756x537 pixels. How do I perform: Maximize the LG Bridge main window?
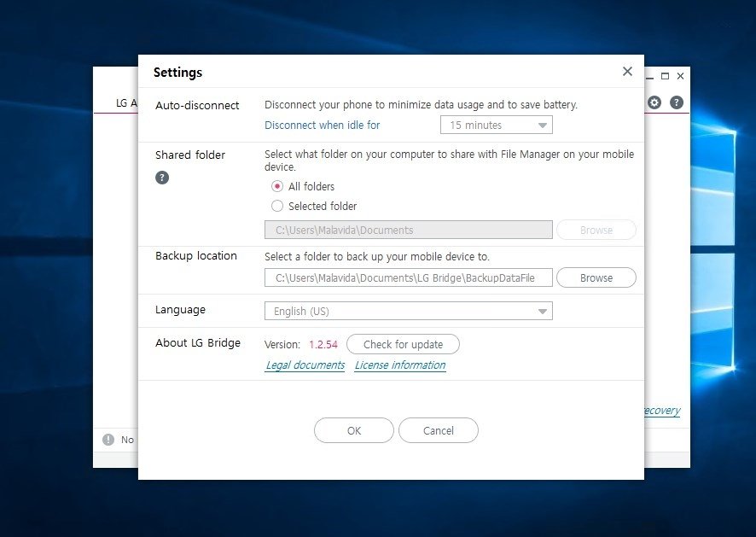[x=665, y=76]
